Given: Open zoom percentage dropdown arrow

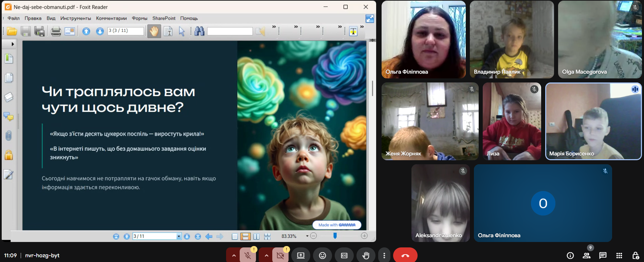Looking at the screenshot, I should coord(307,236).
